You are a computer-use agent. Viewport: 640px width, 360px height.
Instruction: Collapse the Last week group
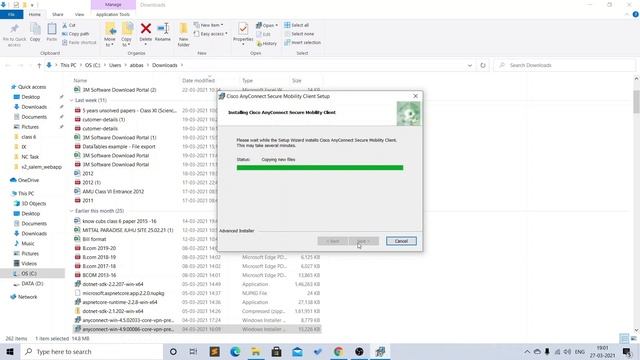71,100
